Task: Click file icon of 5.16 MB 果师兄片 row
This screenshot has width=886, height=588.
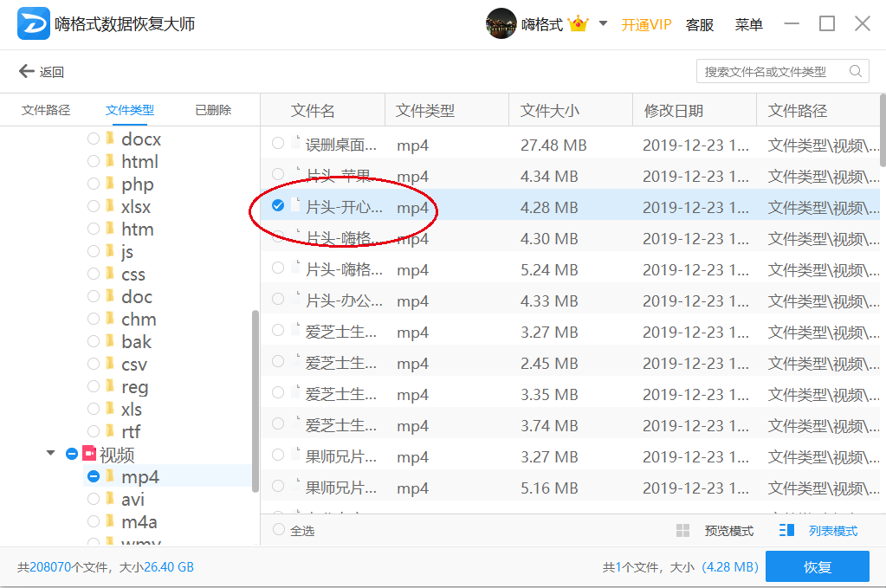Action: pos(295,487)
